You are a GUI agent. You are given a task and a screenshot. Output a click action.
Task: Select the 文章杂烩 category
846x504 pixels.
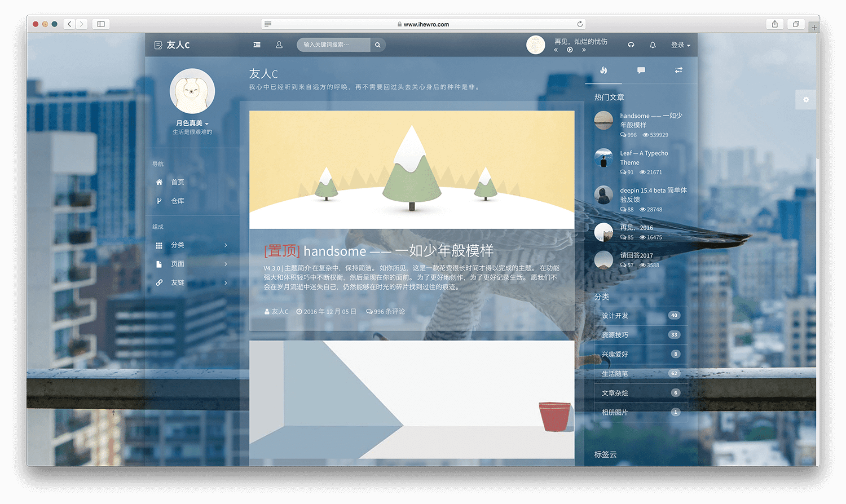coord(641,393)
